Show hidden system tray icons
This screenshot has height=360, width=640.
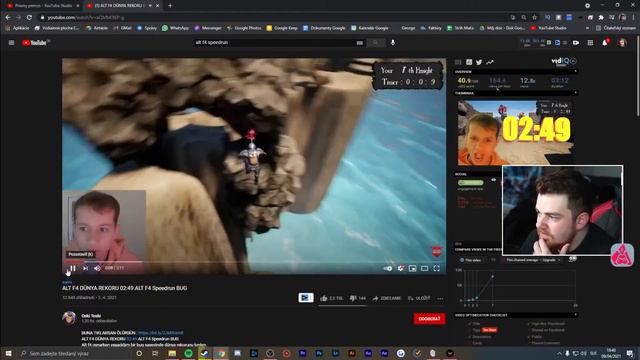(x=559, y=353)
